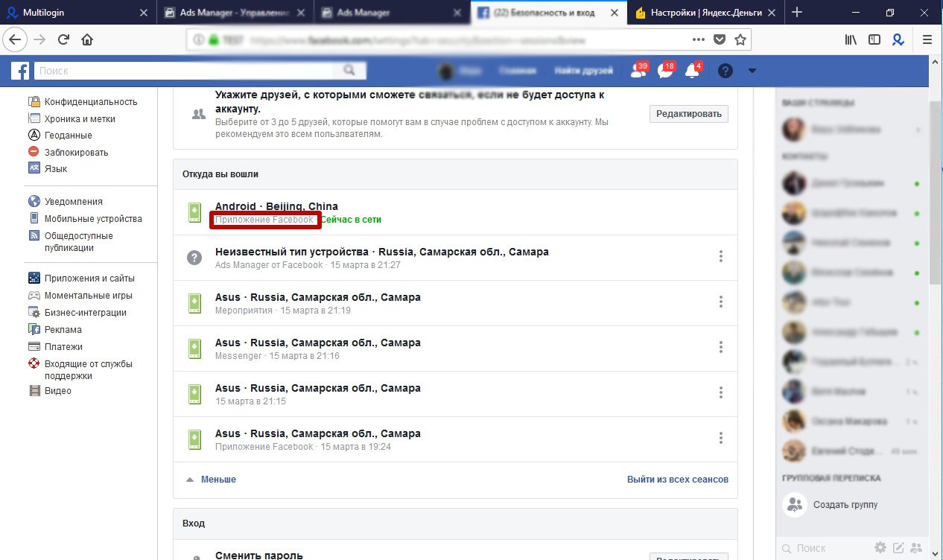Open Messenger icon with 18 badge
Screen dimensions: 943x560
(665, 71)
